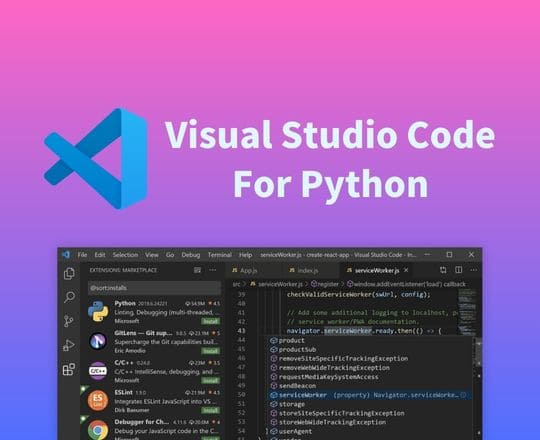Install the Python extension

point(210,322)
